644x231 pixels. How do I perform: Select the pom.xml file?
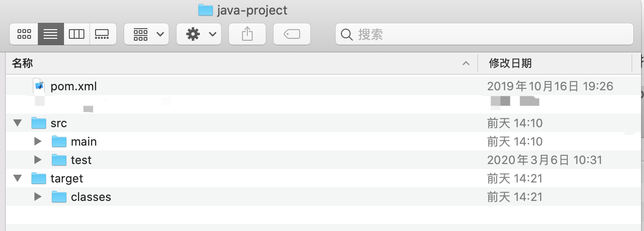click(x=74, y=86)
